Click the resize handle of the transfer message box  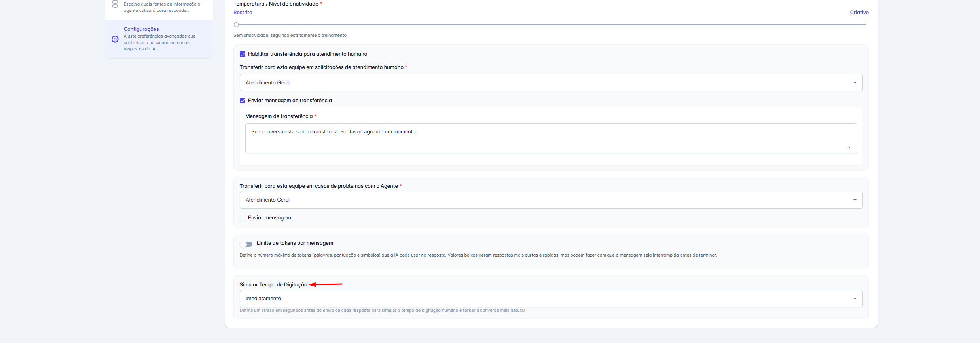point(849,146)
